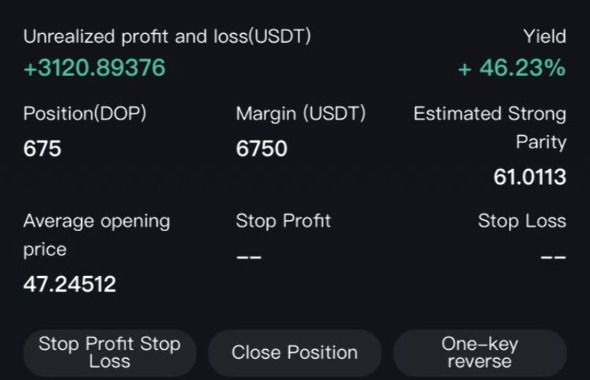Tap the Stop Profit label
Screen dimensions: 590x380
point(283,220)
